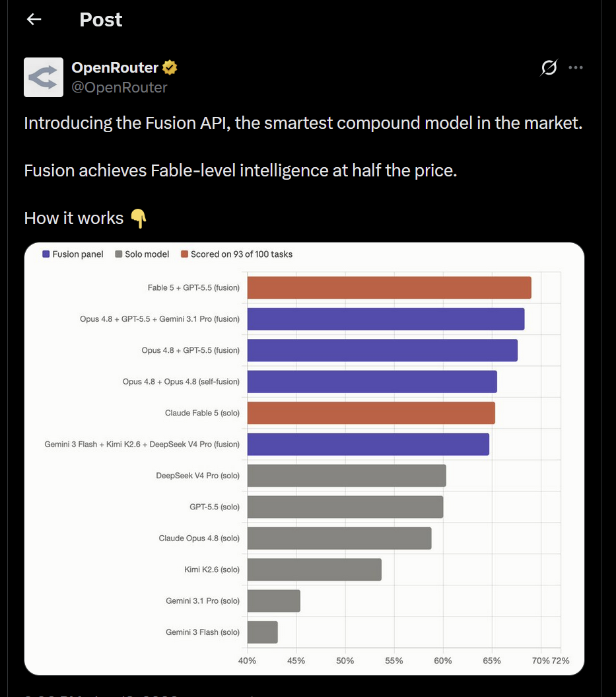Viewport: 616px width, 697px height.
Task: Click the orange Scored on 93 legend swatch
Action: pyautogui.click(x=184, y=254)
